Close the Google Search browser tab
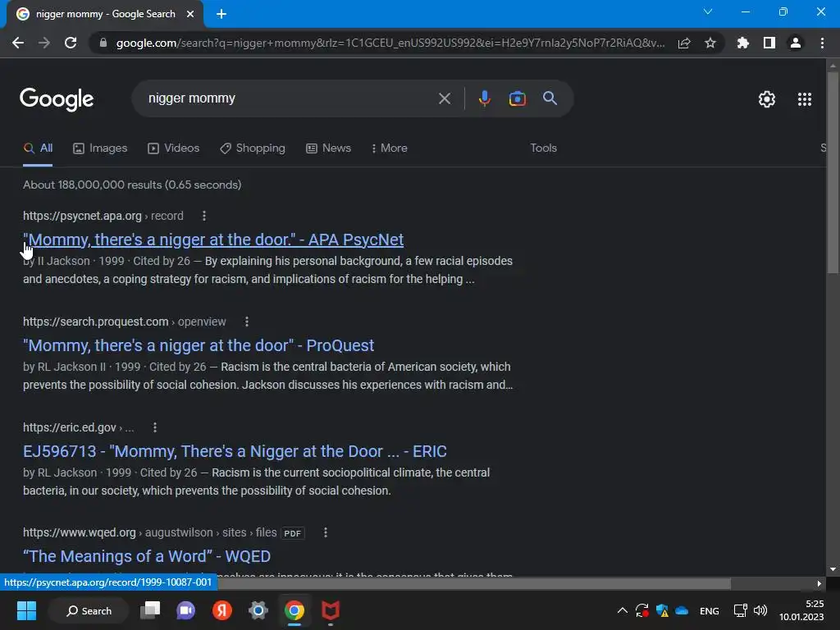This screenshot has height=630, width=840. point(190,14)
